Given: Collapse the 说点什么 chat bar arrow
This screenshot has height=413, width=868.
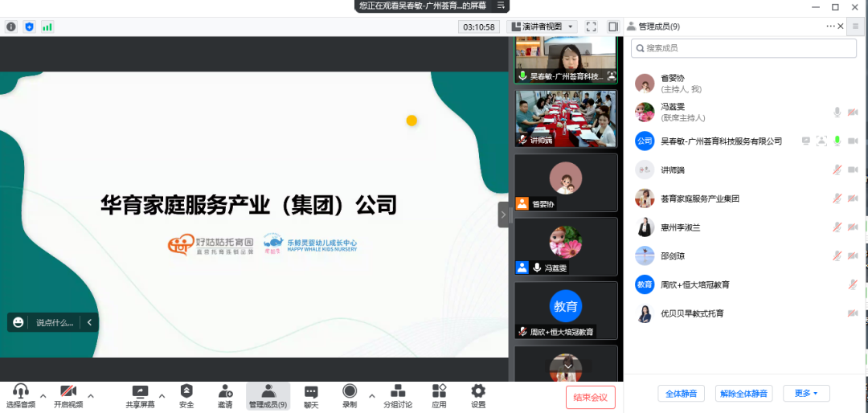Looking at the screenshot, I should click(x=89, y=322).
